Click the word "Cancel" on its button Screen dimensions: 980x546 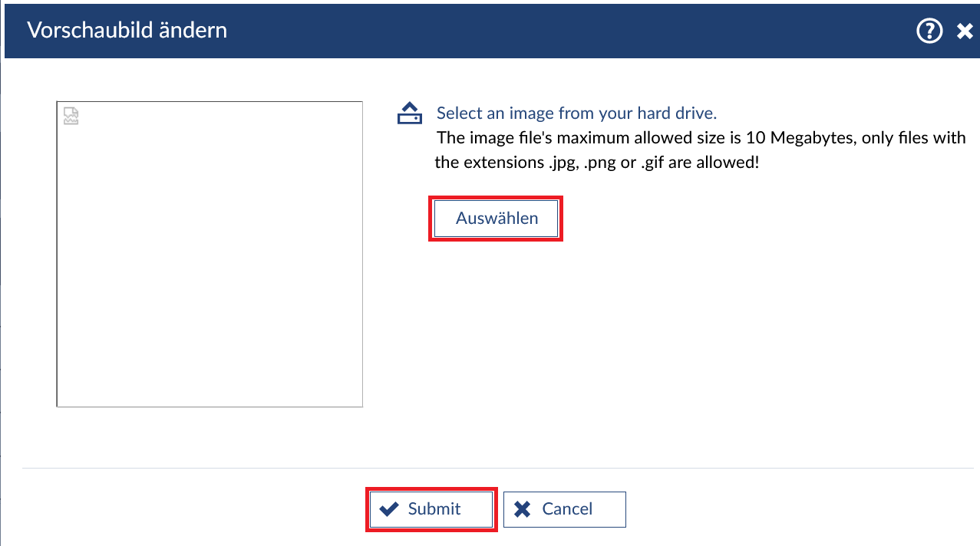click(x=567, y=509)
